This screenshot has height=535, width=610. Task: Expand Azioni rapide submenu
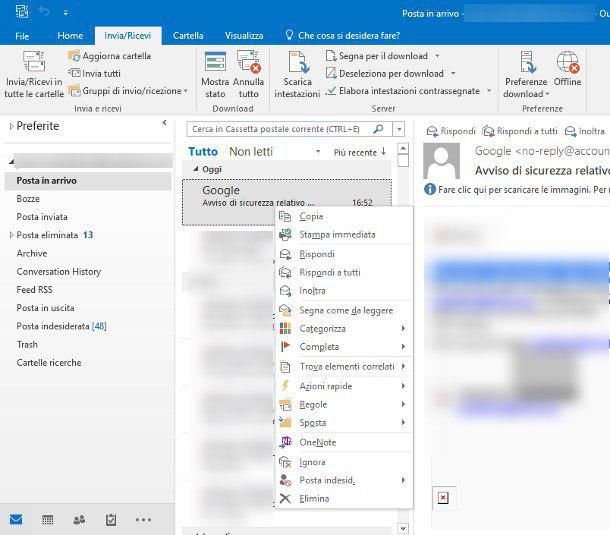pyautogui.click(x=344, y=386)
